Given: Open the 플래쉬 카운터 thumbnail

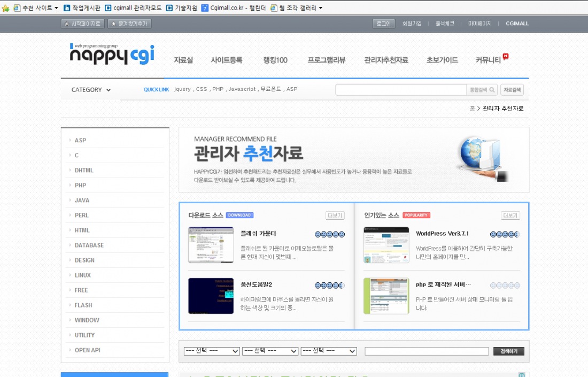Looking at the screenshot, I should 211,245.
